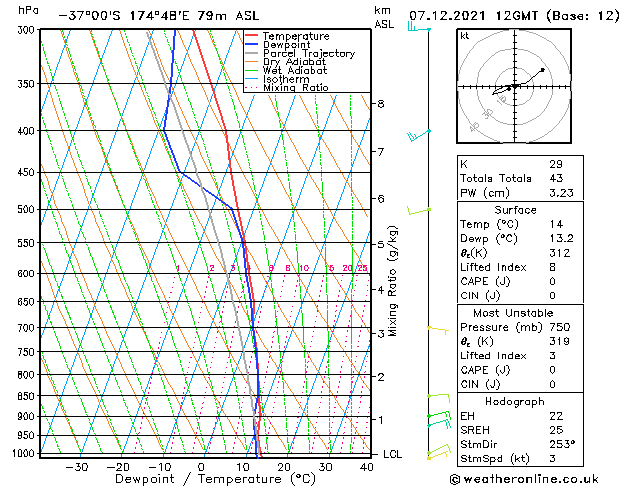Click the '600' pressure level label
This screenshot has width=629, height=486.
click(28, 273)
